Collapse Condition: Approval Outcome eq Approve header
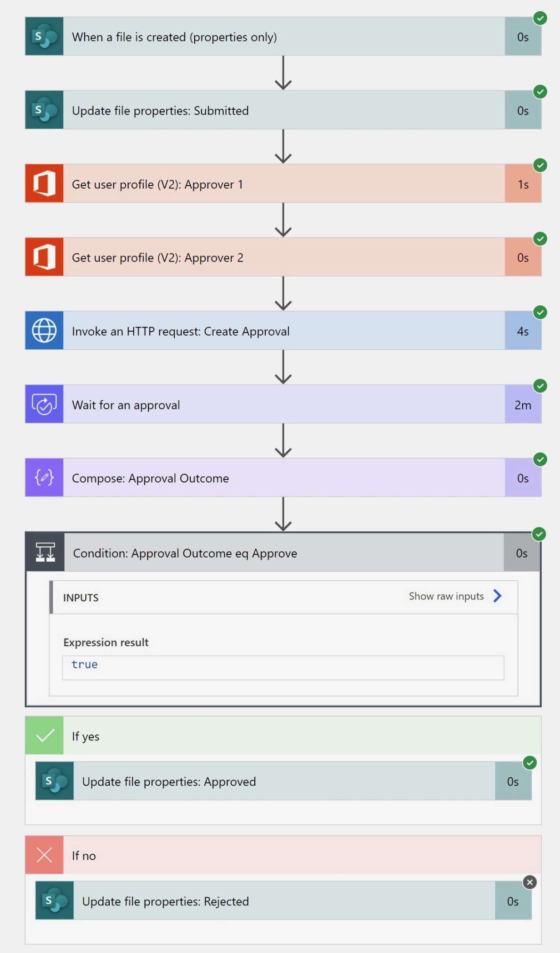560x953 pixels. pyautogui.click(x=283, y=552)
